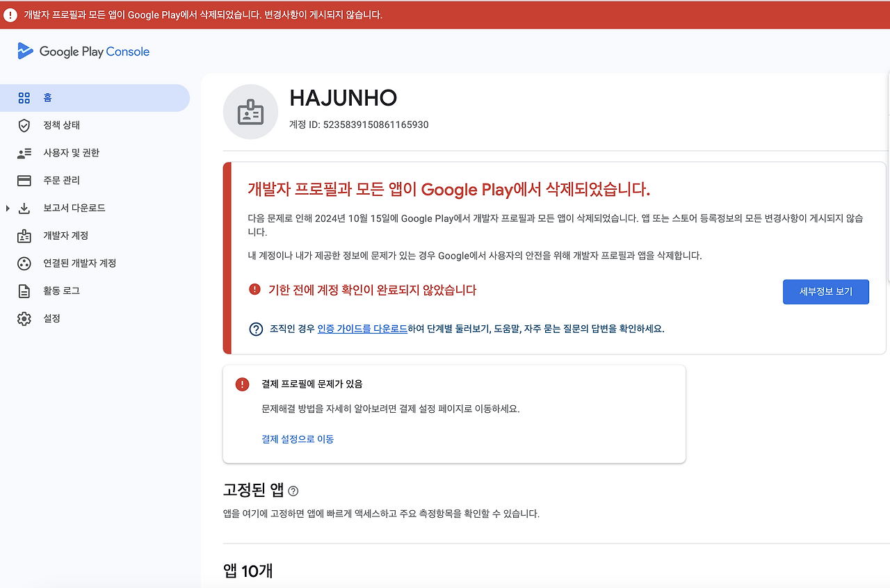Click the 고정된 앱 heading
This screenshot has width=890, height=588.
click(x=254, y=490)
